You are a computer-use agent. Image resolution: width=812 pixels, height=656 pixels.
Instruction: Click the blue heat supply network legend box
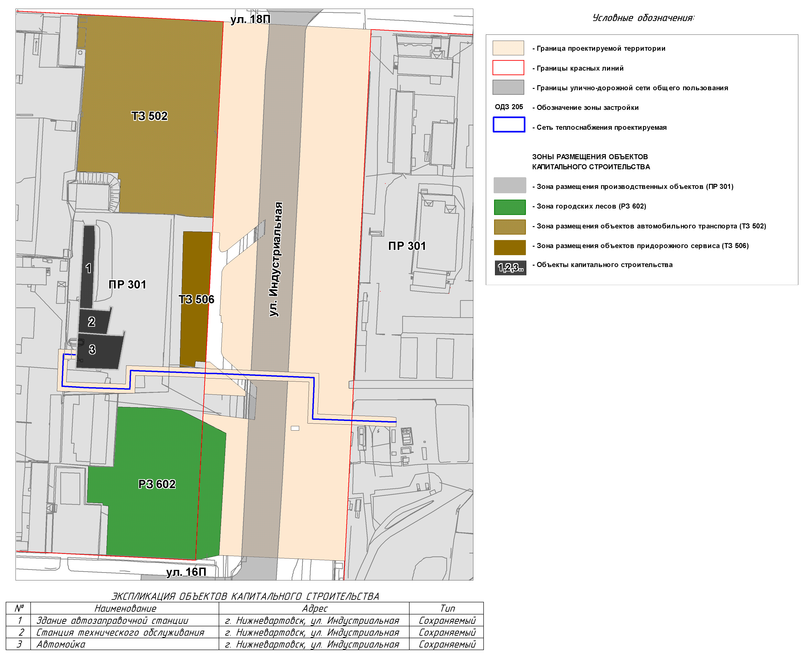click(509, 125)
